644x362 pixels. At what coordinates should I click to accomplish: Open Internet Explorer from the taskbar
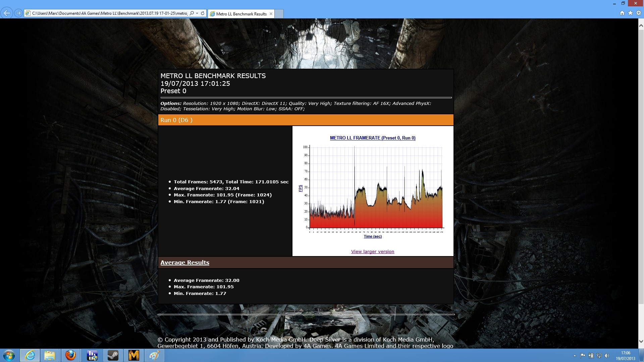30,355
